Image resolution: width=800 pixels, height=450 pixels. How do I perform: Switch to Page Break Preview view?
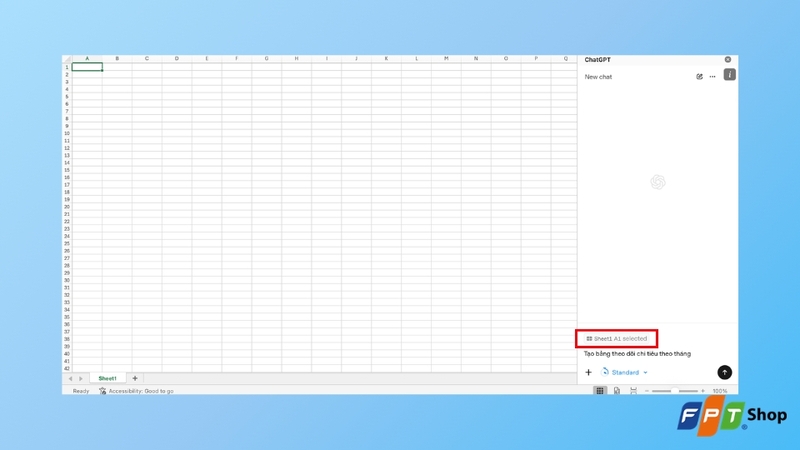pos(633,391)
